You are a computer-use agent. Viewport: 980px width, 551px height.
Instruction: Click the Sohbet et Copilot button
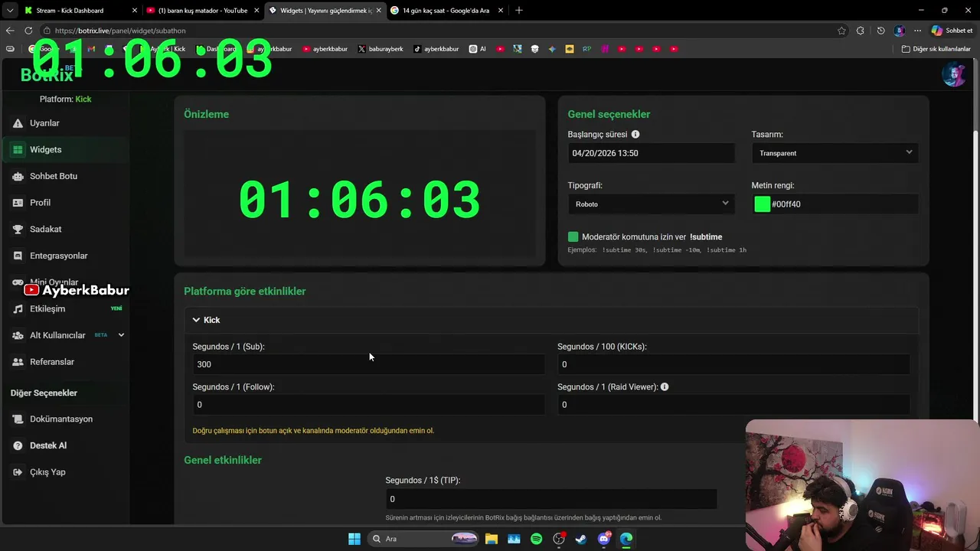click(952, 31)
